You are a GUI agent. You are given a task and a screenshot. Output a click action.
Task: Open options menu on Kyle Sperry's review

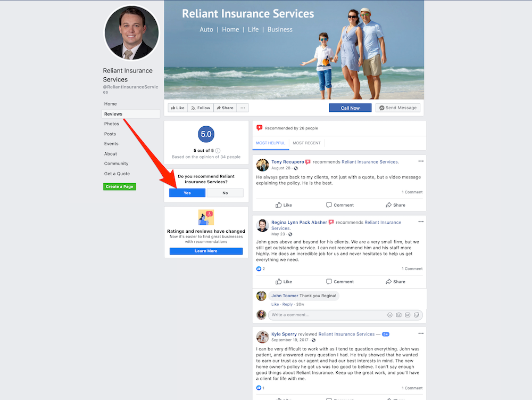[421, 333]
